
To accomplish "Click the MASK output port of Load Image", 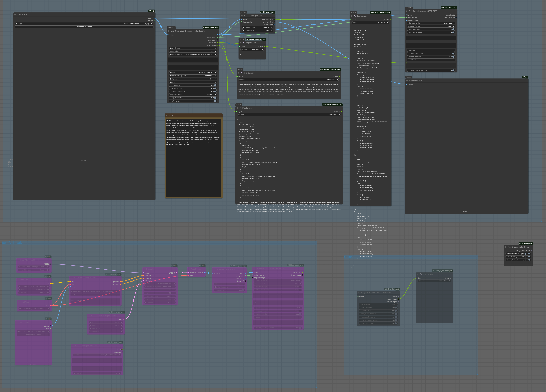I will click(x=154, y=21).
